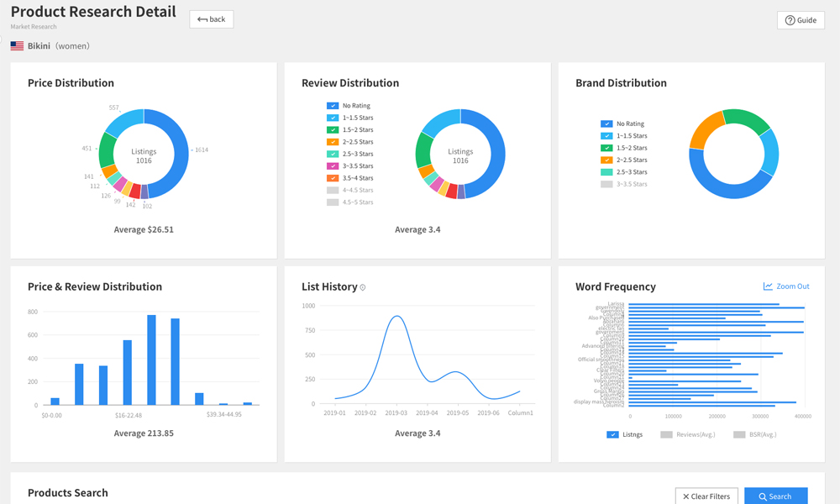
Task: Click the $0-0.00 bar in Price & Review chart
Action: 55,402
